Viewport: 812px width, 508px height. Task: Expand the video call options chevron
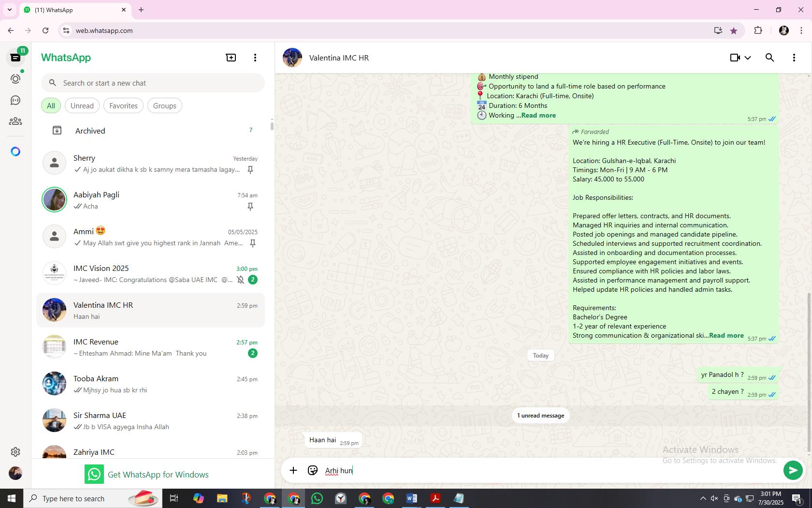tap(748, 58)
